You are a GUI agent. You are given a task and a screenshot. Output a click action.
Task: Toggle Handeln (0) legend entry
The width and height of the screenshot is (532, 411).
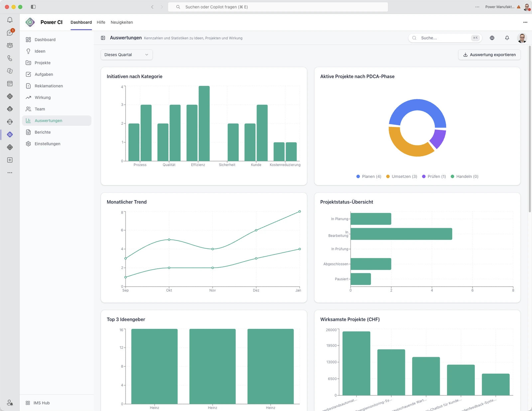(x=465, y=177)
